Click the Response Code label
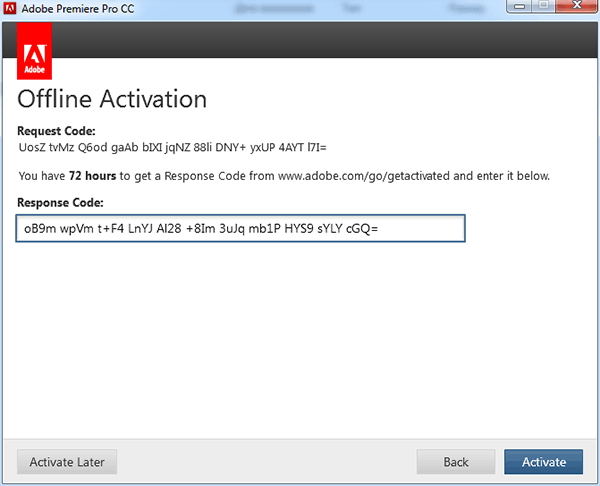This screenshot has height=486, width=600. click(x=60, y=202)
